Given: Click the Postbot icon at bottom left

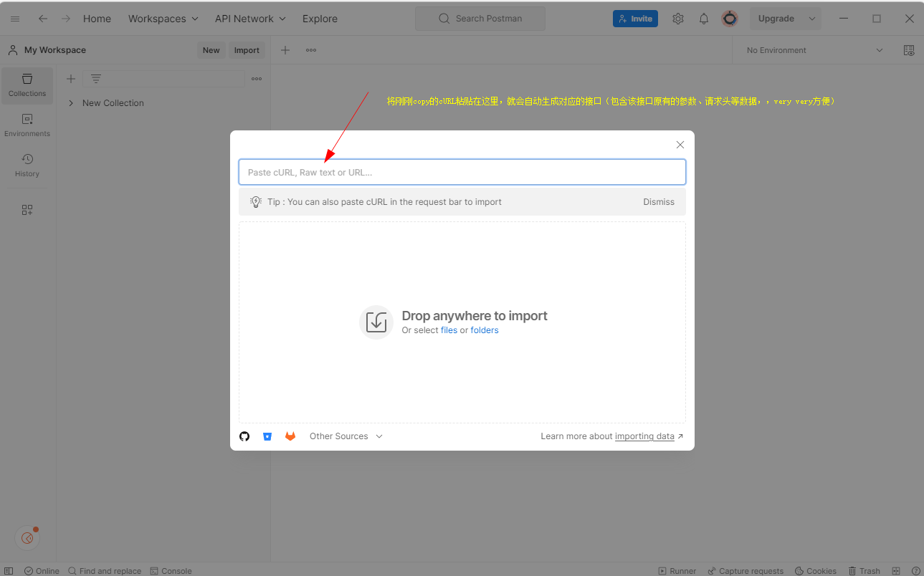Looking at the screenshot, I should click(27, 537).
